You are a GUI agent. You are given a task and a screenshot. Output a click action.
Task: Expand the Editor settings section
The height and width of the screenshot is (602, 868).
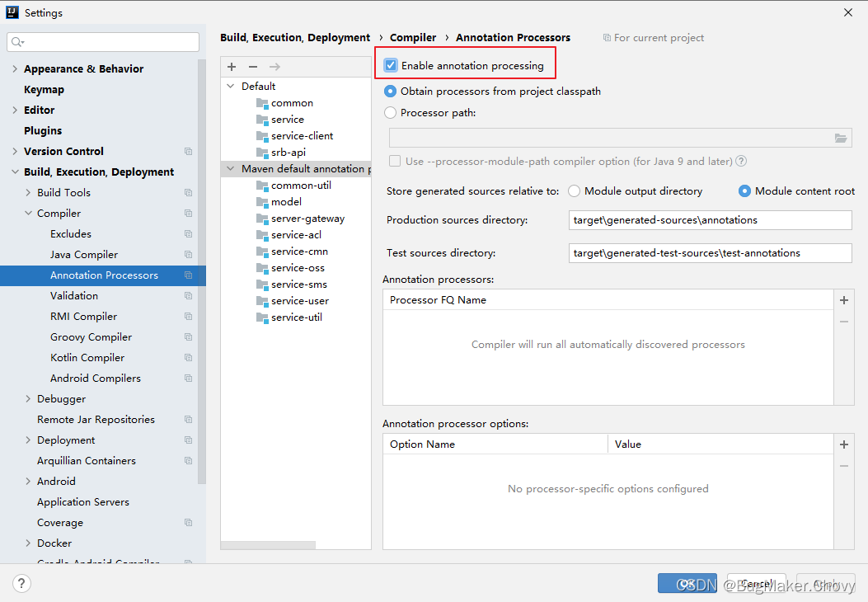tap(15, 111)
